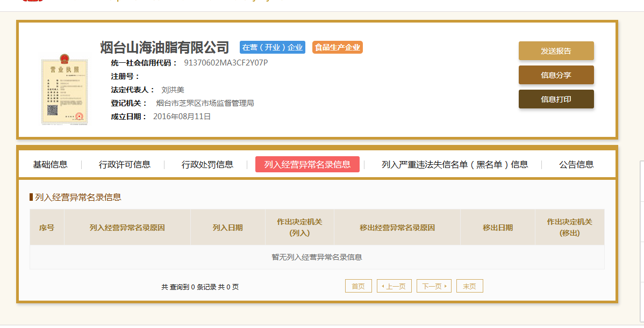Click the 法定代表人 label

(132, 90)
